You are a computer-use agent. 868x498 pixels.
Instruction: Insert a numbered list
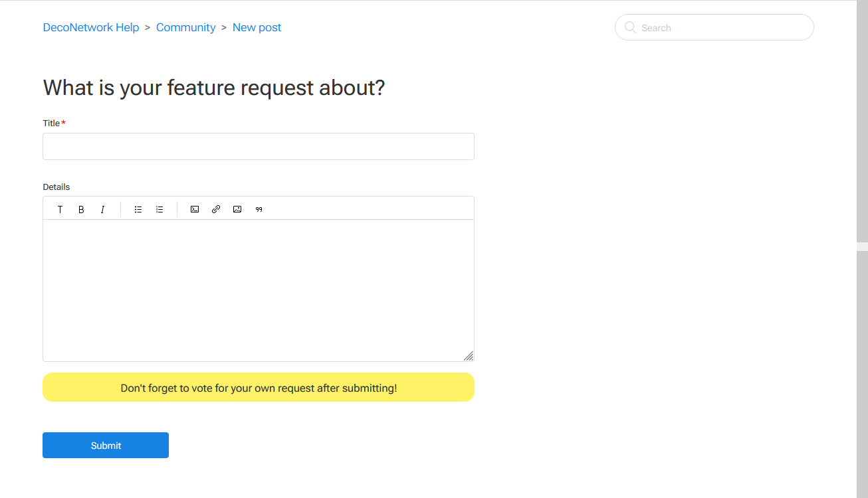pos(160,209)
